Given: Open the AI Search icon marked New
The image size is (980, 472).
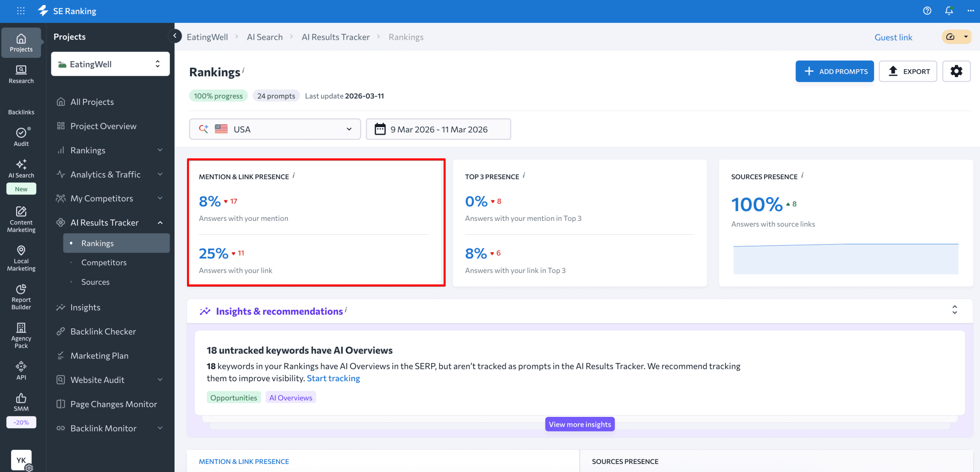Looking at the screenshot, I should click(21, 165).
